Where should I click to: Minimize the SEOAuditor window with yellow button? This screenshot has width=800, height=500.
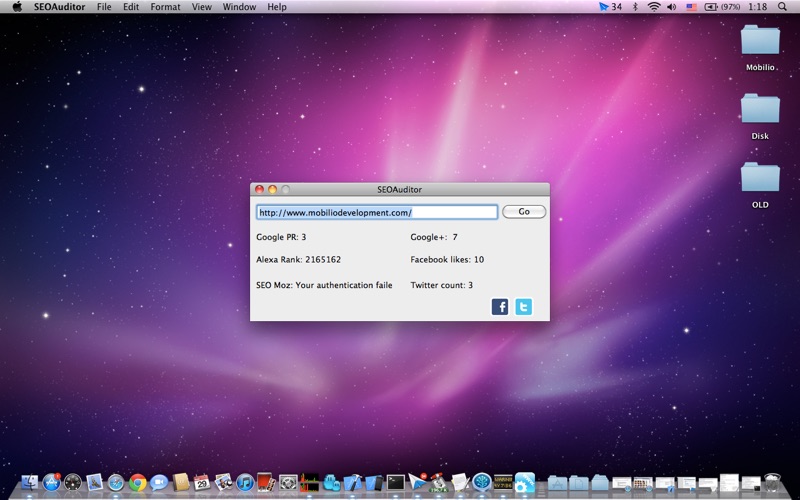[272, 189]
